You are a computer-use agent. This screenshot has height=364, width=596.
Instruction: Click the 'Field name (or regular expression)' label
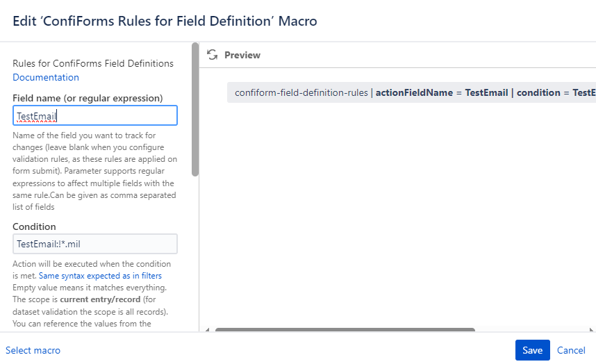tap(88, 98)
